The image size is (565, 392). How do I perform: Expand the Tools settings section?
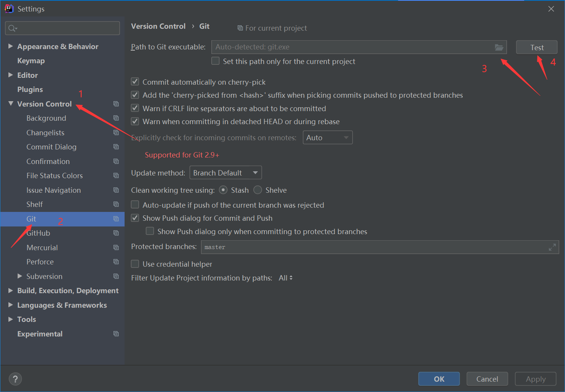click(x=11, y=319)
